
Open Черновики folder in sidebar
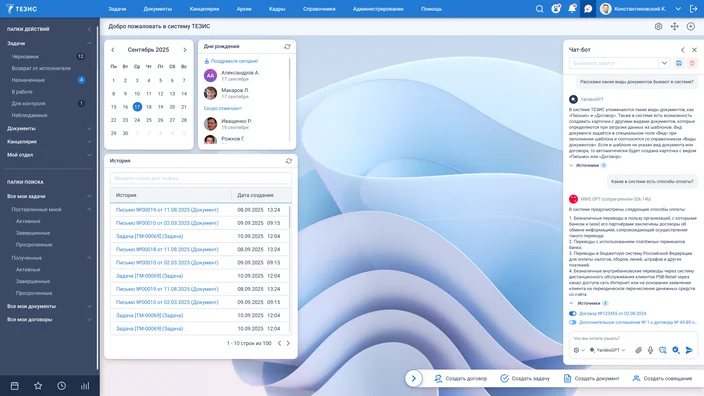click(x=25, y=57)
